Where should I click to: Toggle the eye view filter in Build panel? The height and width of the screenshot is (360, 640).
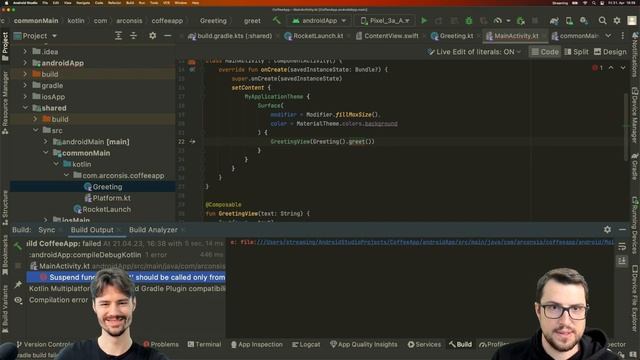[18, 300]
